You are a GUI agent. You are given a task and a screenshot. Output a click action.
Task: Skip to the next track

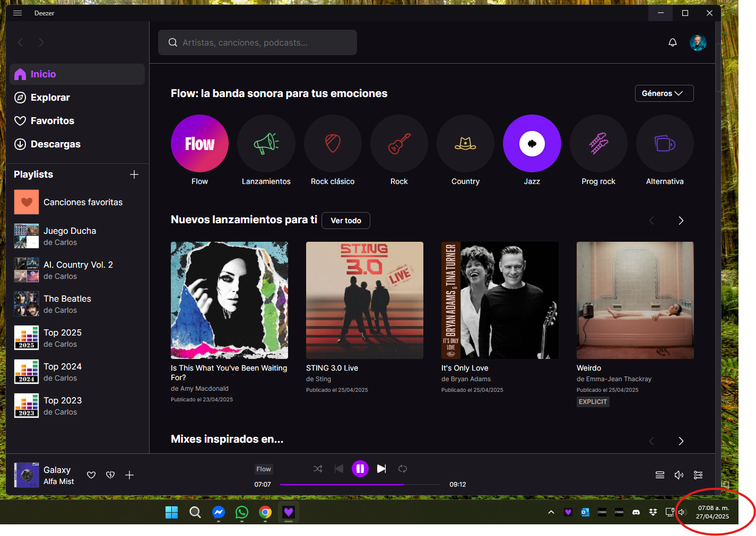[381, 469]
